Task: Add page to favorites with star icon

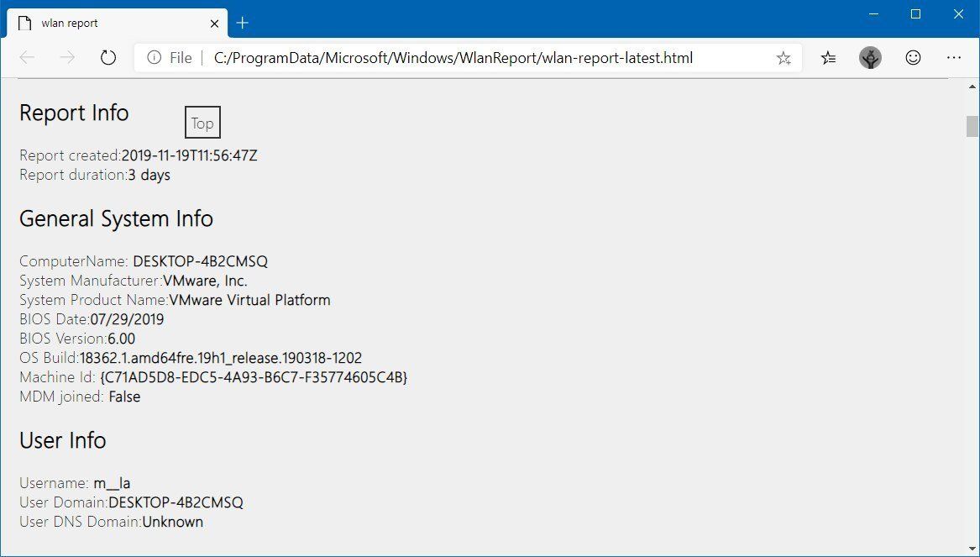Action: pyautogui.click(x=783, y=57)
